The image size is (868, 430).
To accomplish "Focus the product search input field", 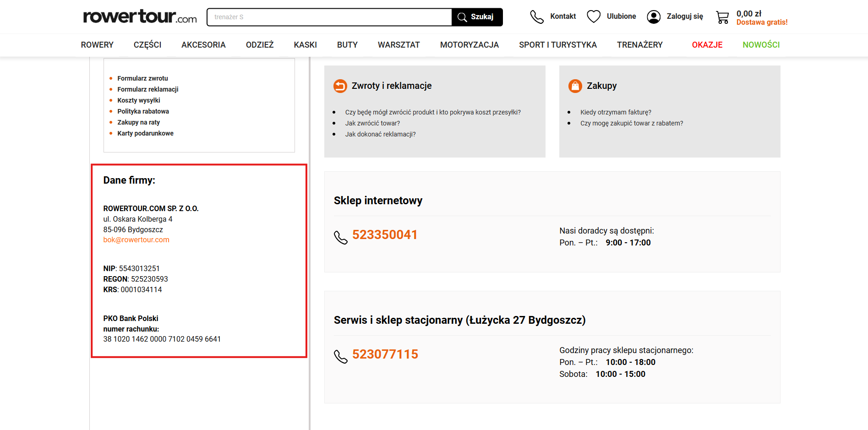I will tap(329, 17).
